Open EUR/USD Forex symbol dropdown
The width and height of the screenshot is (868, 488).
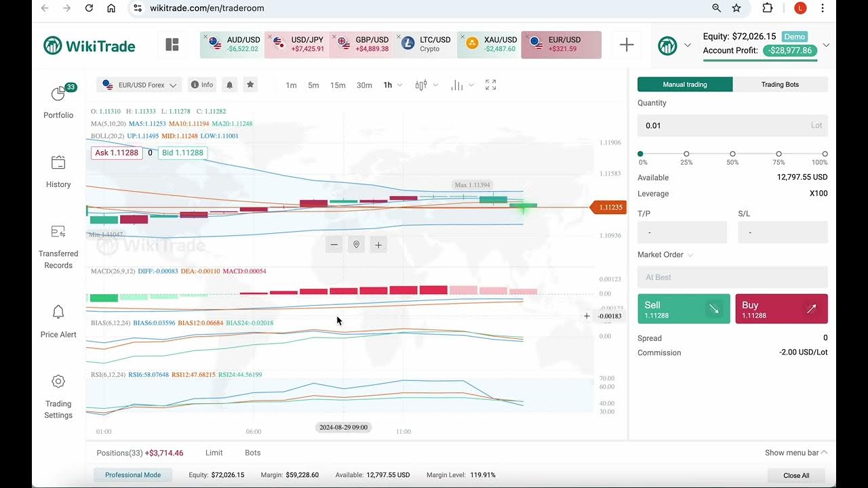[139, 85]
